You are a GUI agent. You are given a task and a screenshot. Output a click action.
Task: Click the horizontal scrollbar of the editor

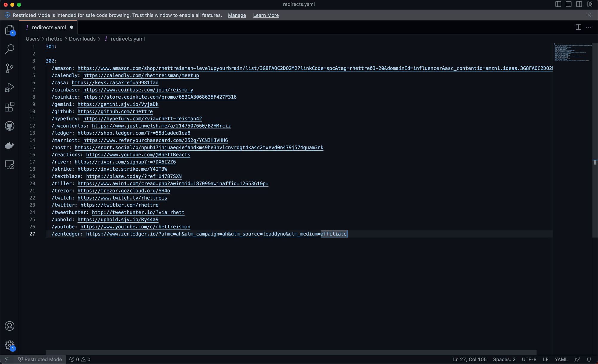pos(291,353)
